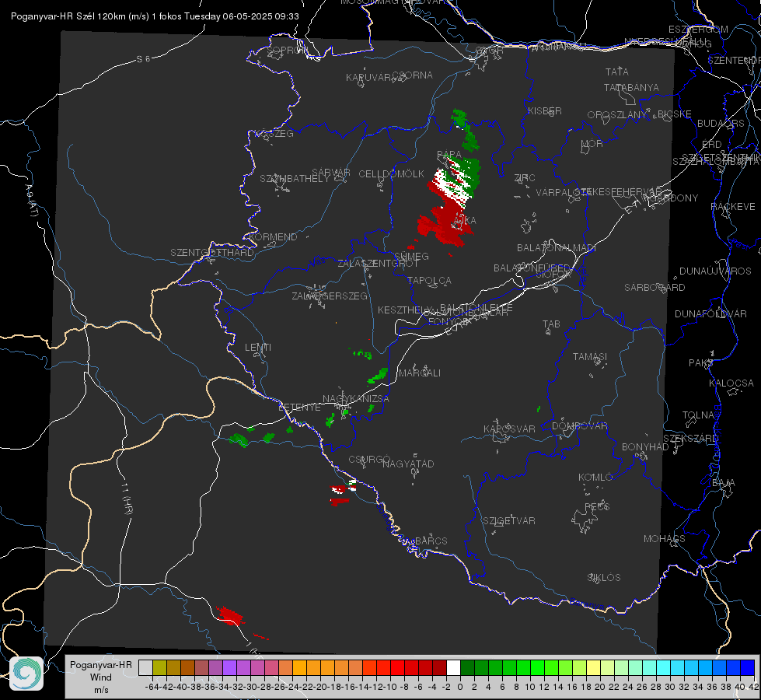Click the TATABANYA city label
The image size is (761, 700).
[x=631, y=87]
